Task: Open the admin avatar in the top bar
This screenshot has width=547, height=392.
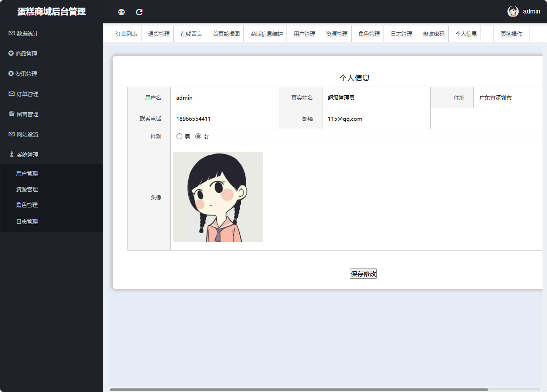Action: (512, 11)
